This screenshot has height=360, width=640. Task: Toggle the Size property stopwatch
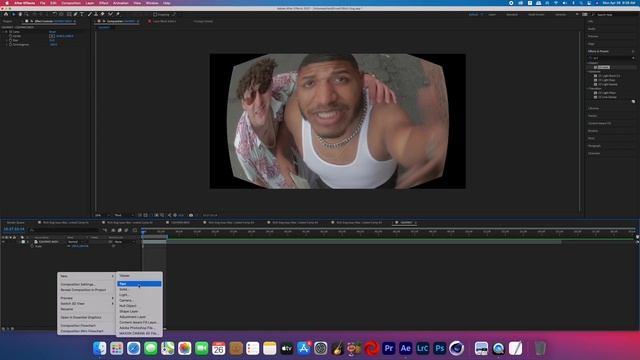(x=10, y=40)
